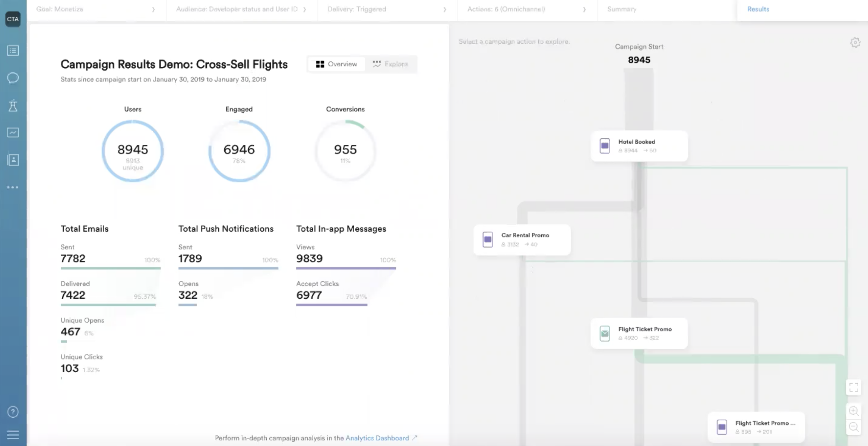
Task: Open the Analytics Dashboard link
Action: click(377, 438)
